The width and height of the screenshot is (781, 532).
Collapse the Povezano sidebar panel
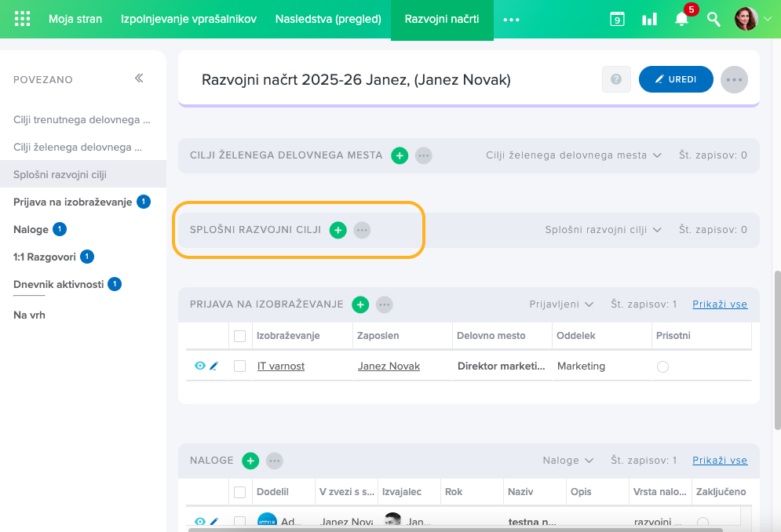coord(139,78)
